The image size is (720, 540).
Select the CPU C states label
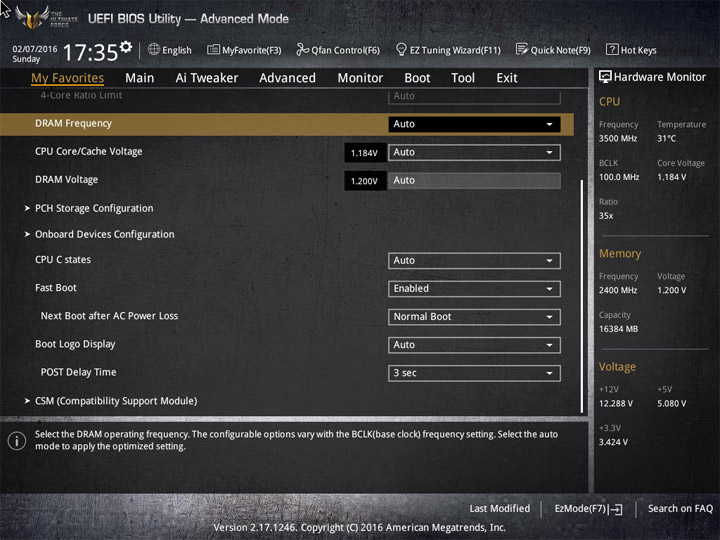click(x=63, y=259)
